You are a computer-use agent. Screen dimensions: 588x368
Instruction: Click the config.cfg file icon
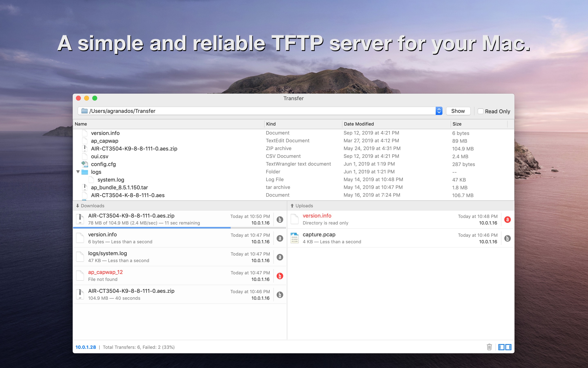pos(85,164)
